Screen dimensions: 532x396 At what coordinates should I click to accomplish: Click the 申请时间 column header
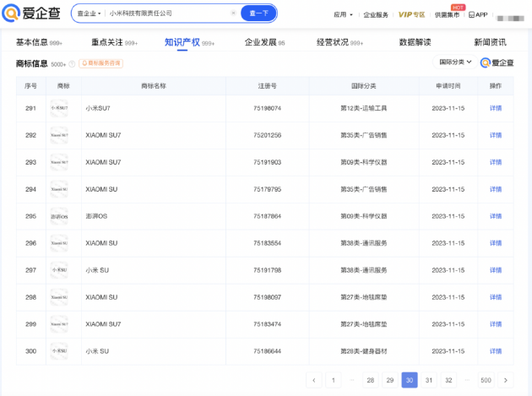point(448,86)
